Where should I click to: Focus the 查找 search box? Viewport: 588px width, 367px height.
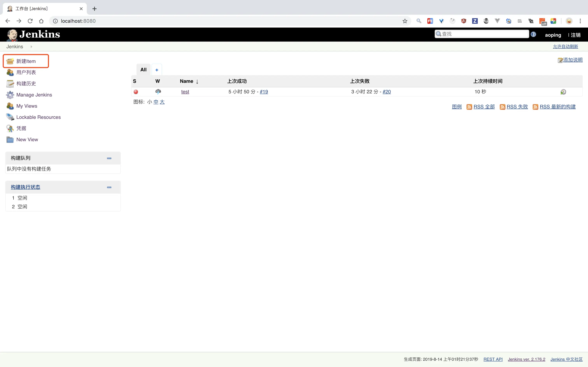click(x=484, y=34)
